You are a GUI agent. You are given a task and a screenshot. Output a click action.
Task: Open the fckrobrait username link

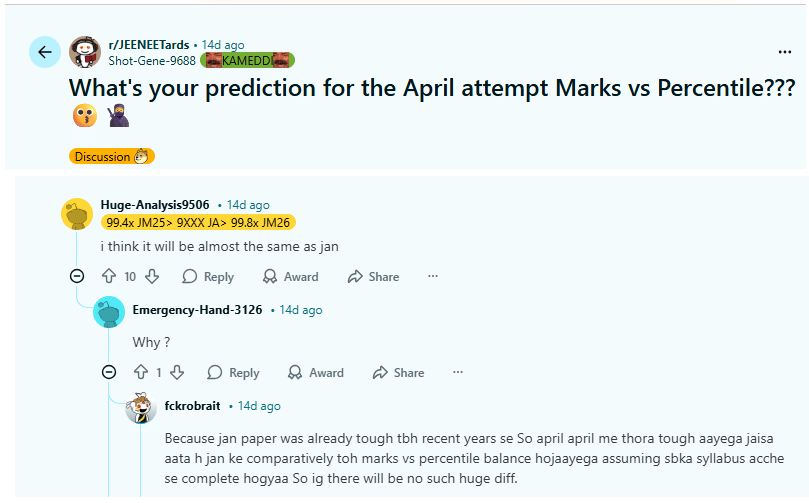click(192, 406)
